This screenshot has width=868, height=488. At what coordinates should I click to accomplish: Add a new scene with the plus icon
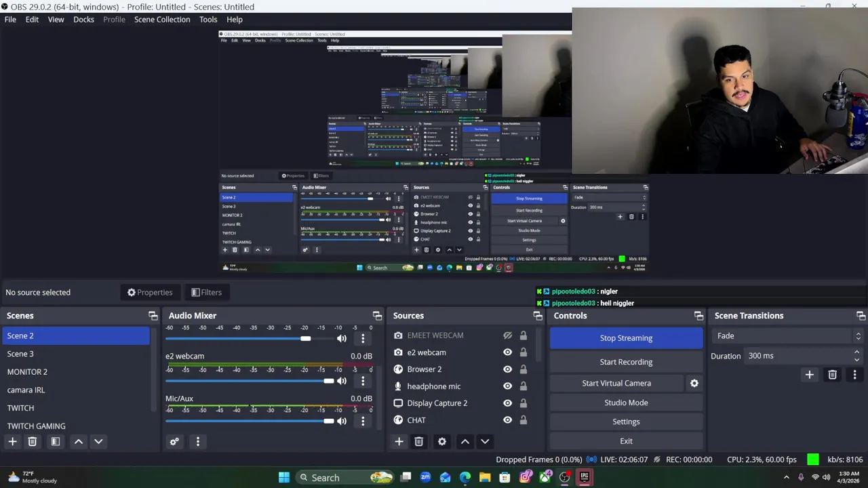(12, 441)
